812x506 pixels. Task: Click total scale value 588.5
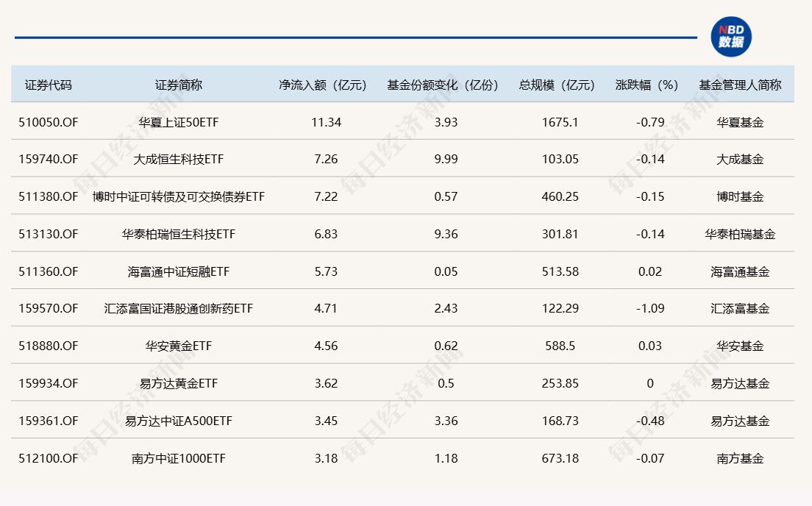[560, 346]
